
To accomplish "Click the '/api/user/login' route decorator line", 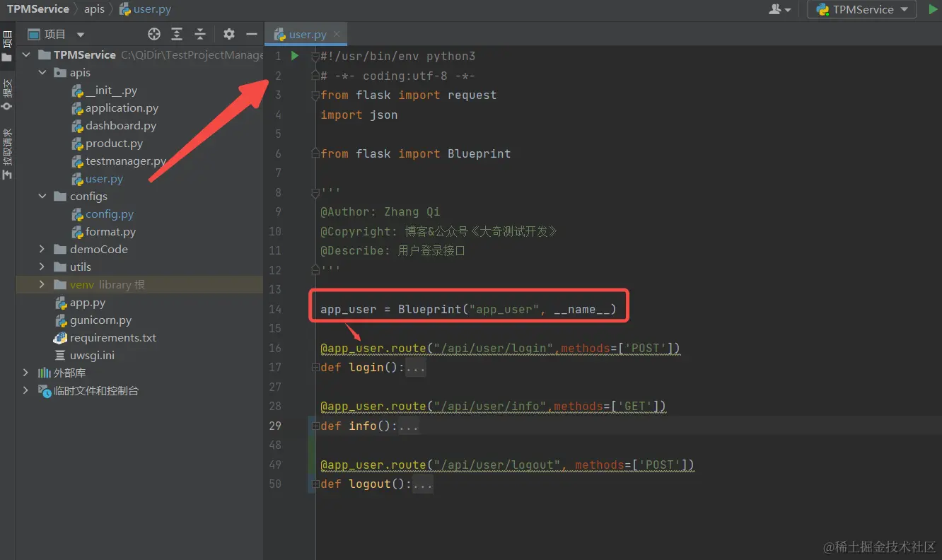I will [500, 348].
